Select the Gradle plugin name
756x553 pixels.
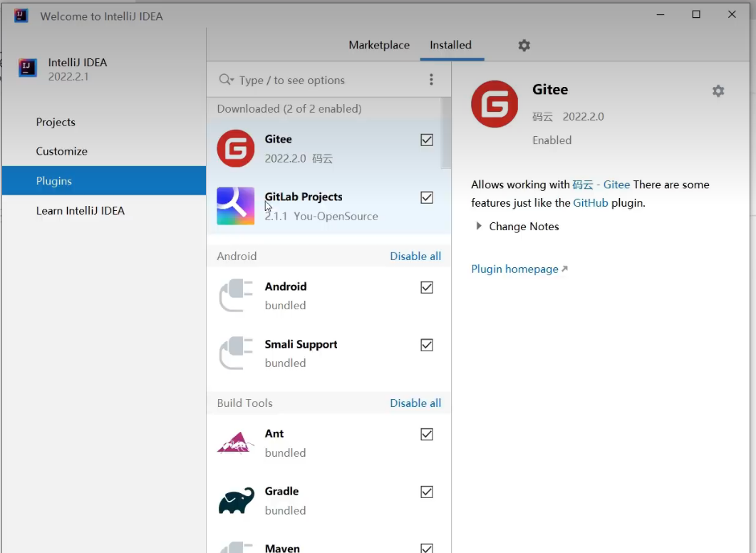pyautogui.click(x=281, y=491)
